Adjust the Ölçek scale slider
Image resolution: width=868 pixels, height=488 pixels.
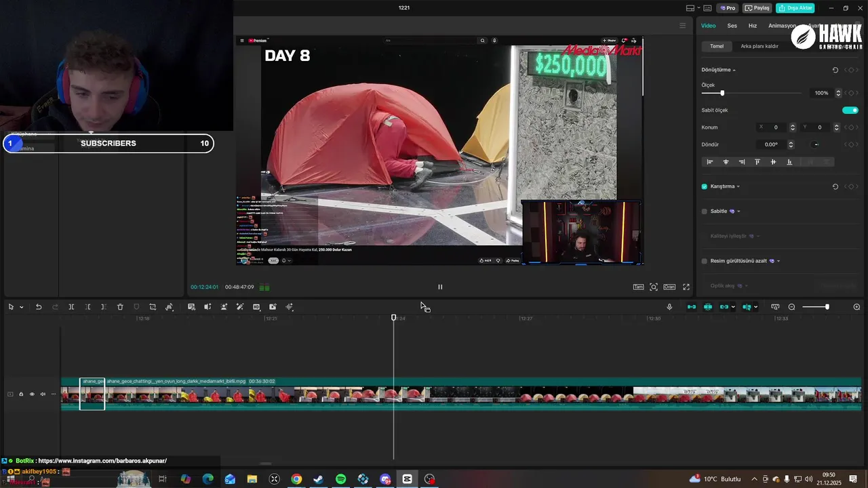751,93
